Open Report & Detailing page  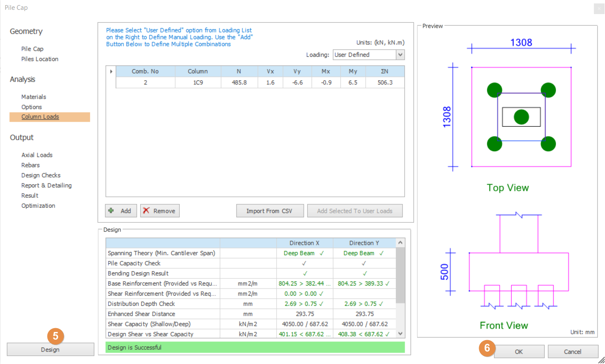coord(47,186)
